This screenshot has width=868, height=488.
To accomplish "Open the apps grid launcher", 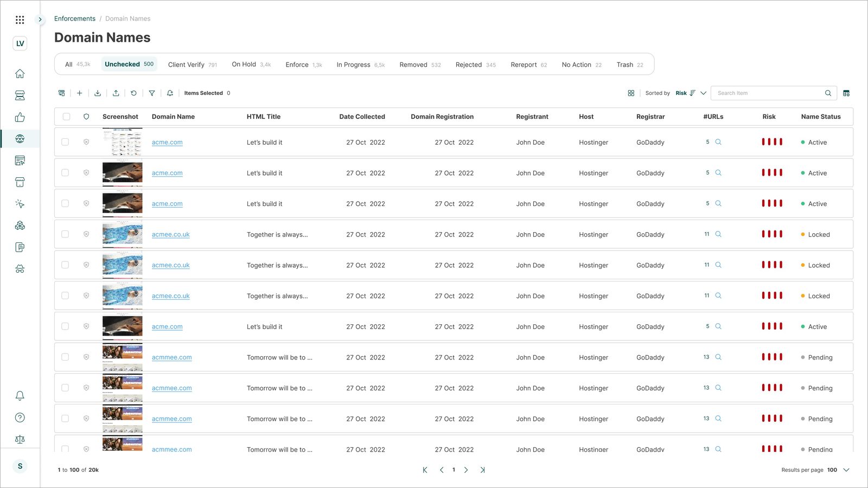I will (20, 20).
